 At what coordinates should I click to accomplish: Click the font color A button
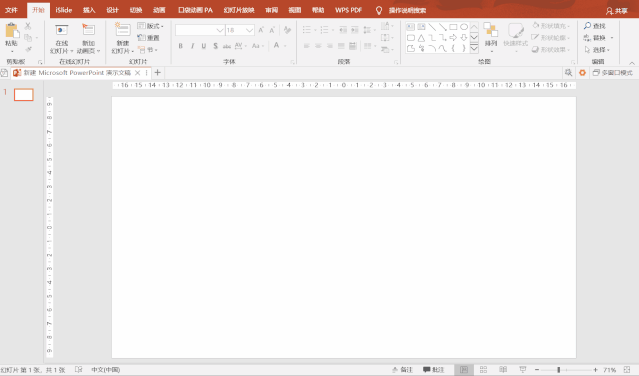tap(276, 46)
